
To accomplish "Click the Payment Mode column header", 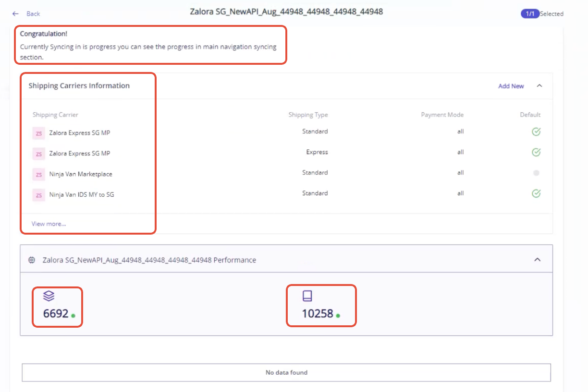I will point(442,115).
